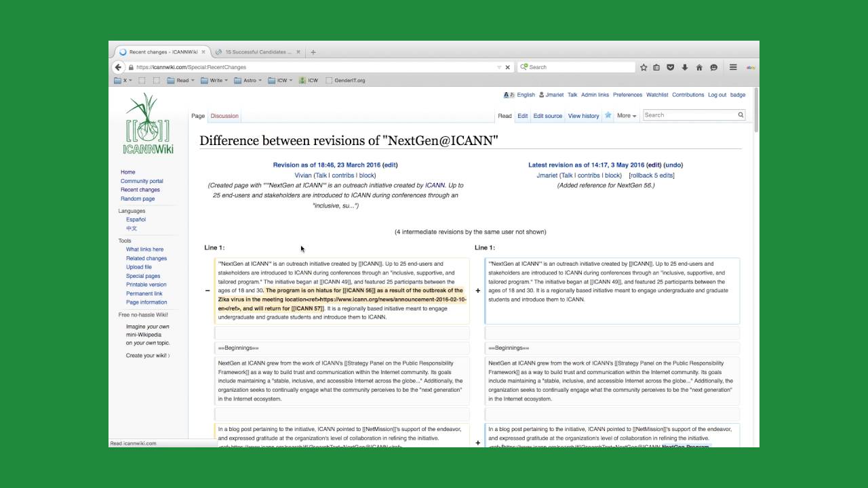Open the bookmarks list clipboard icon

tap(656, 67)
